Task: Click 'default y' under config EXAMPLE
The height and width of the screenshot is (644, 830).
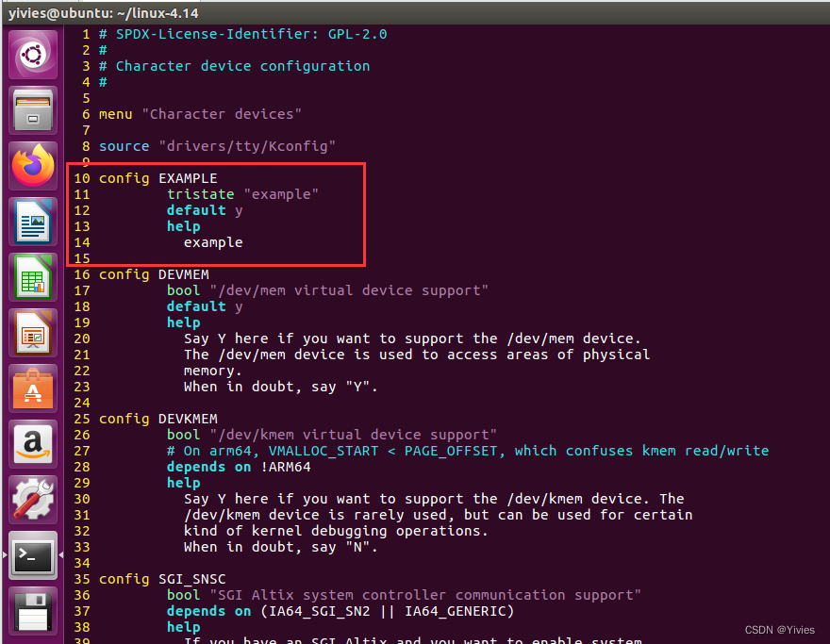Action: 205,210
